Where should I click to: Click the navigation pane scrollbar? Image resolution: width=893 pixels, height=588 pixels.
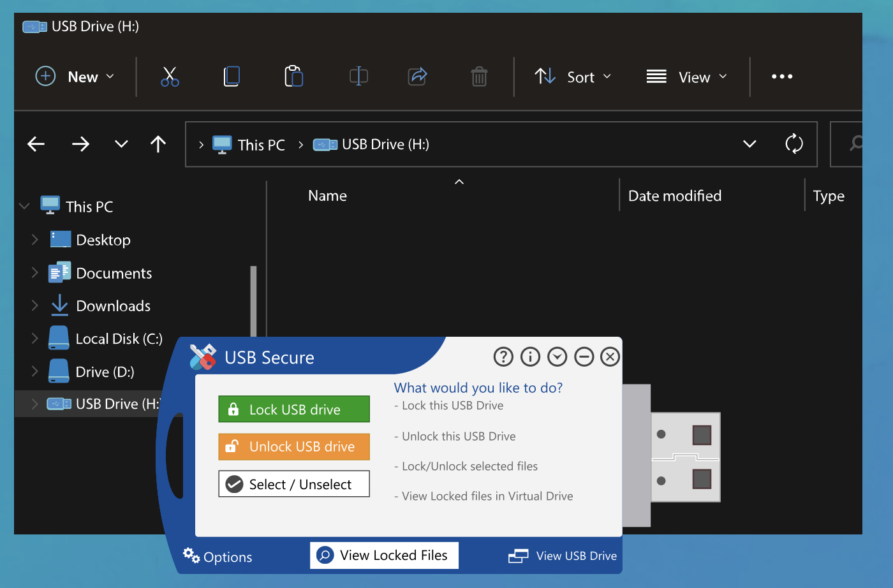(254, 301)
